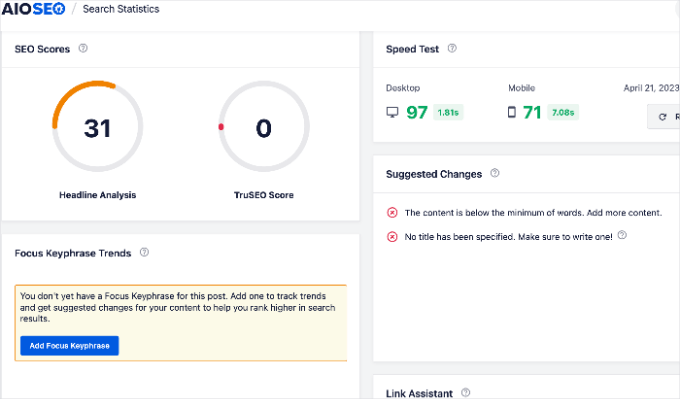Click the SEO Scores heading

click(42, 49)
